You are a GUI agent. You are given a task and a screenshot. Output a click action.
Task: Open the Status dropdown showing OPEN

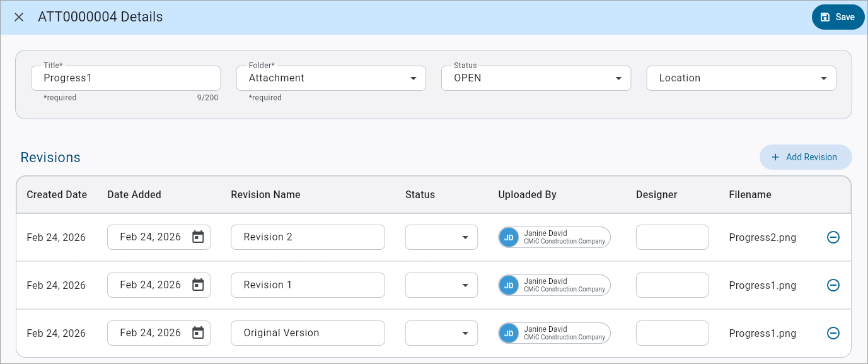point(618,78)
